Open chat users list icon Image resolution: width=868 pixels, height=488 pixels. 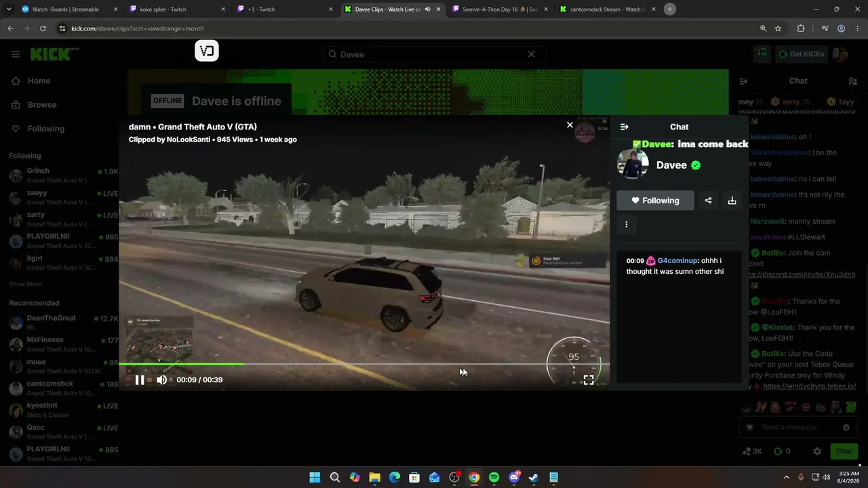(x=853, y=81)
